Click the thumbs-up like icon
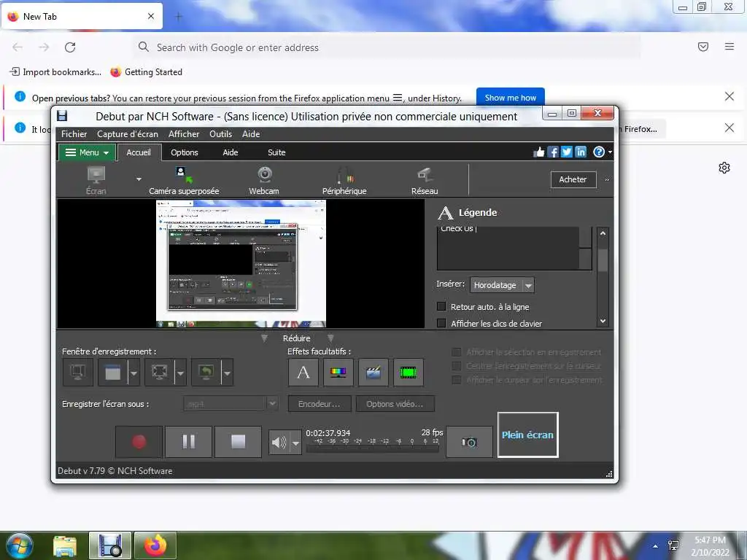The height and width of the screenshot is (560, 747). [539, 152]
